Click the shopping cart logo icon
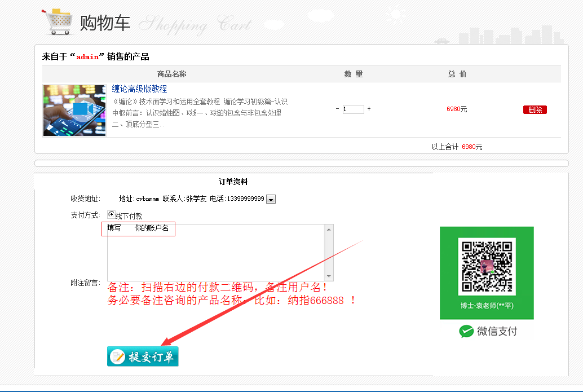583x392 pixels. (58, 21)
